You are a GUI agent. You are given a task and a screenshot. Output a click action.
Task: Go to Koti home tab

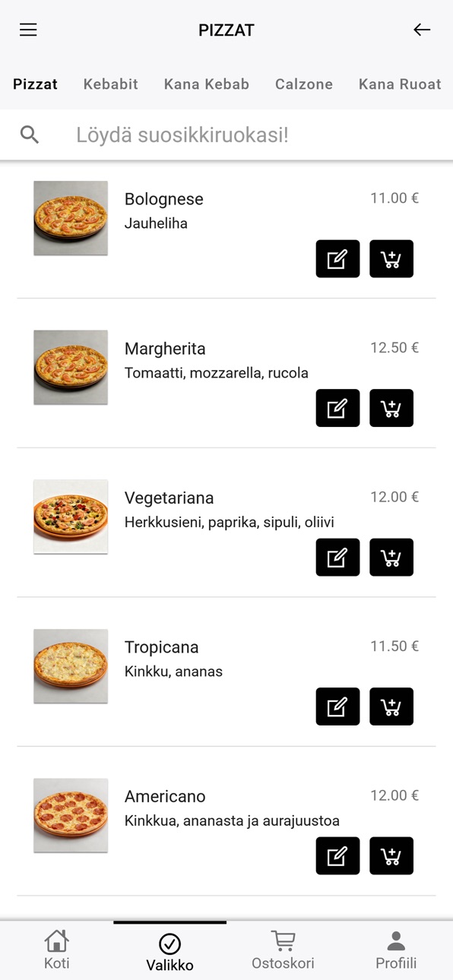(x=57, y=950)
